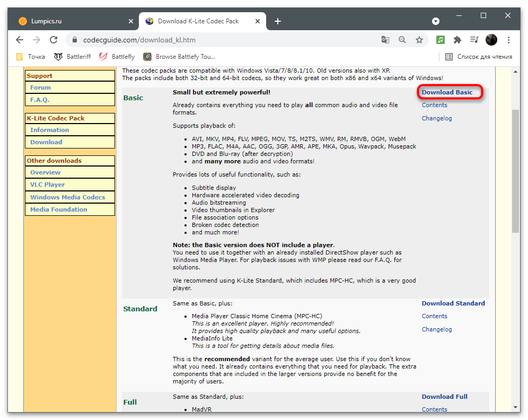Viewport: 528px width, 420px height.
Task: Open the Windows Media Codecs link
Action: click(x=68, y=197)
